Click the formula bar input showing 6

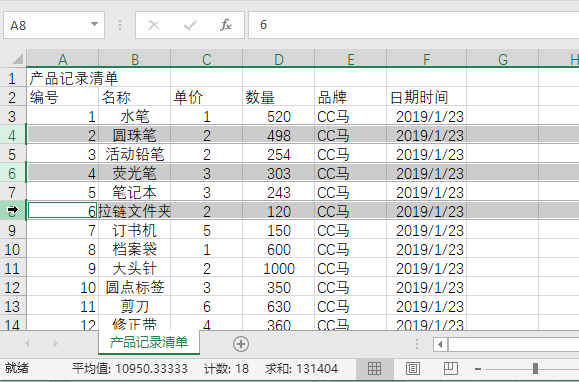pos(414,25)
